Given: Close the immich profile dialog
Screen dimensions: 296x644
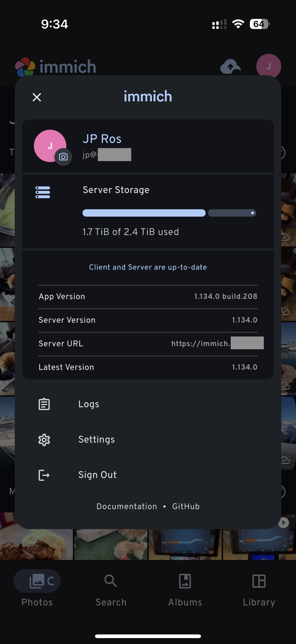Looking at the screenshot, I should [x=37, y=97].
